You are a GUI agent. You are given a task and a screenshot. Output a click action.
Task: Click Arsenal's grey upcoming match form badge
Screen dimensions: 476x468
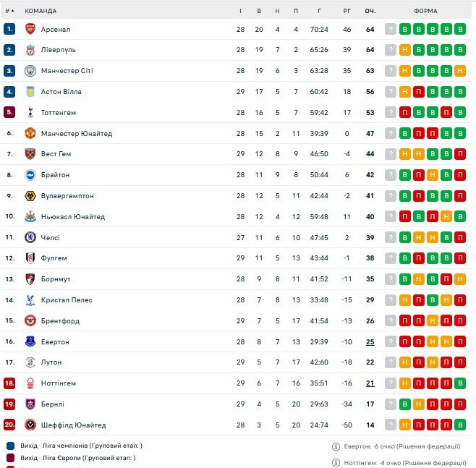(391, 29)
